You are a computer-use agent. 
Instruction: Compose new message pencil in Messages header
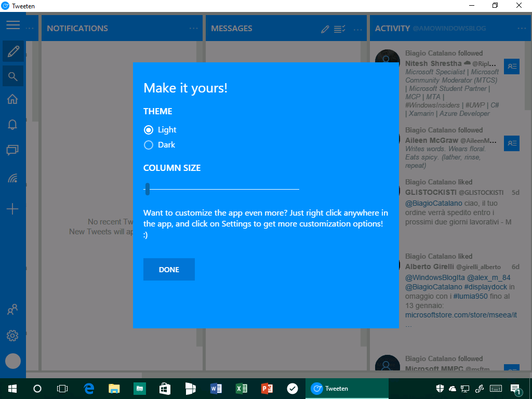[325, 29]
